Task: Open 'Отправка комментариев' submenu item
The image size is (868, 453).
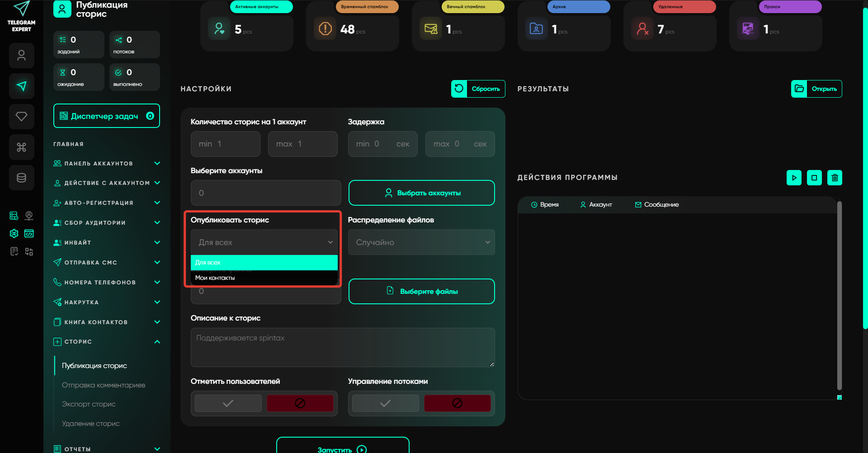Action: 104,385
